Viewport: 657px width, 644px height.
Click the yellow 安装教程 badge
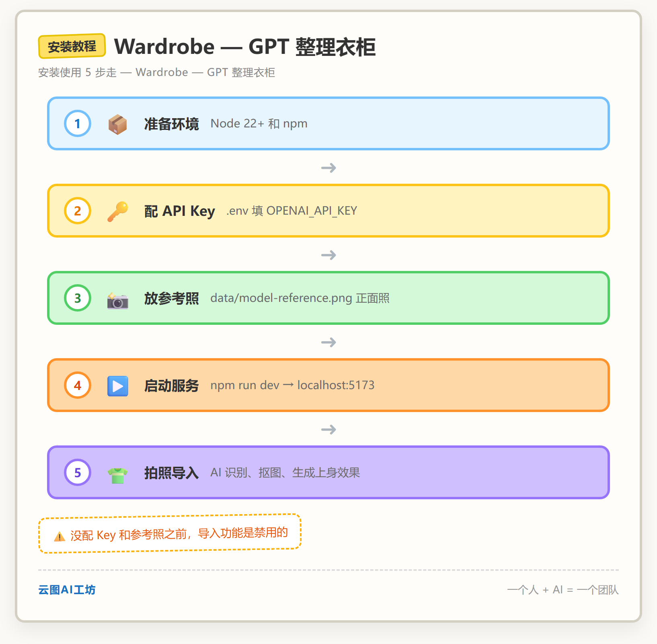click(72, 46)
